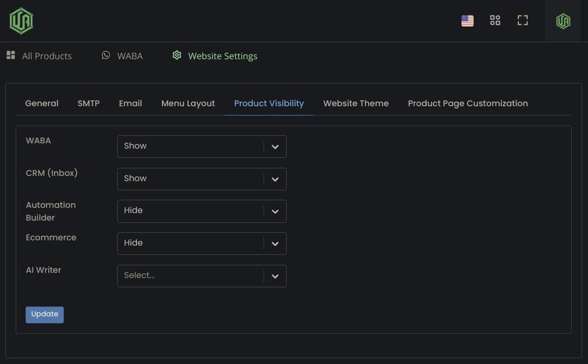Open the Product Page Customization tab

click(468, 103)
